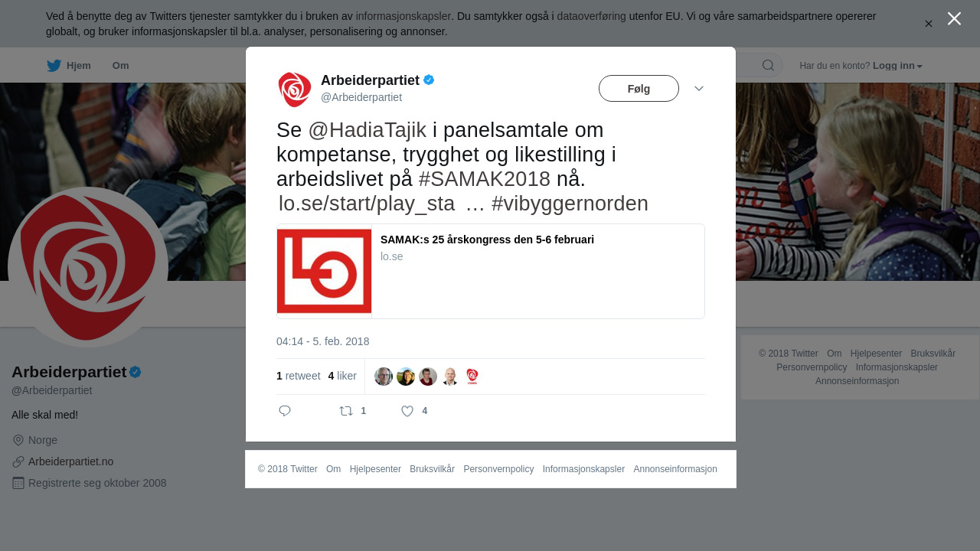This screenshot has height=551, width=980.
Task: Open the informasjonskapsler link in banner
Action: click(403, 16)
